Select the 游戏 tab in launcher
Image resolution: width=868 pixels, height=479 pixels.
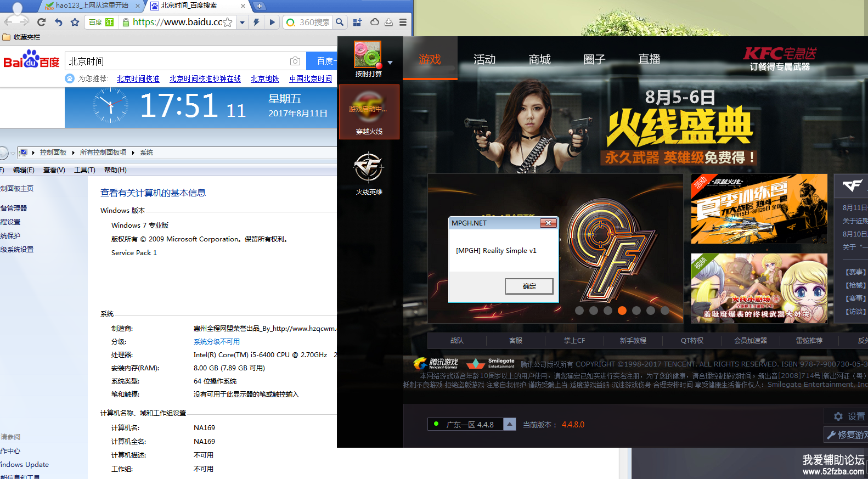click(x=430, y=59)
